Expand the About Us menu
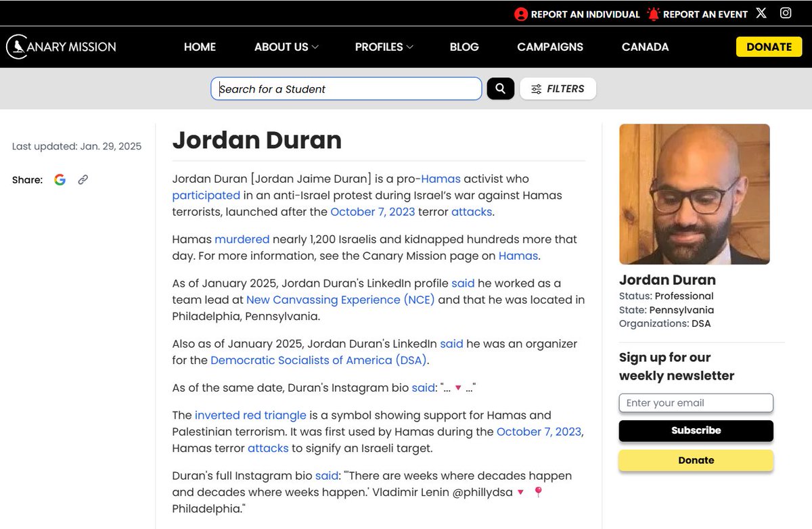812x529 pixels. point(286,47)
